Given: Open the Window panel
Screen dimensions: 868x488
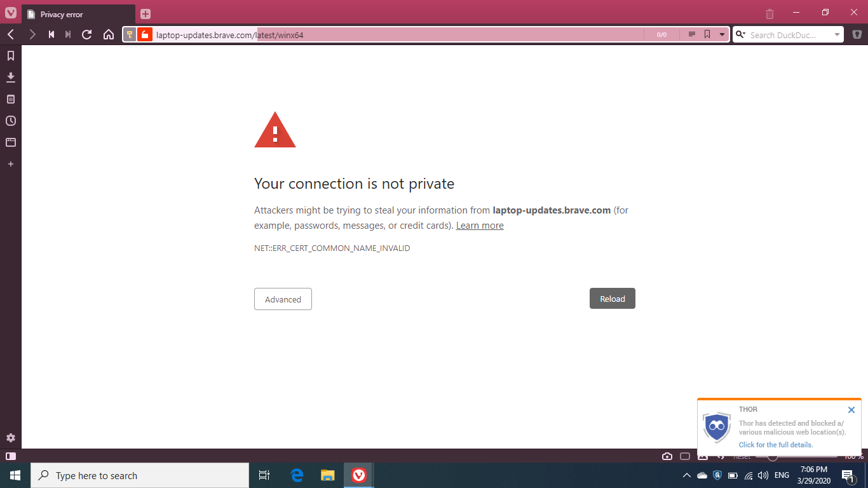Looking at the screenshot, I should (x=11, y=142).
